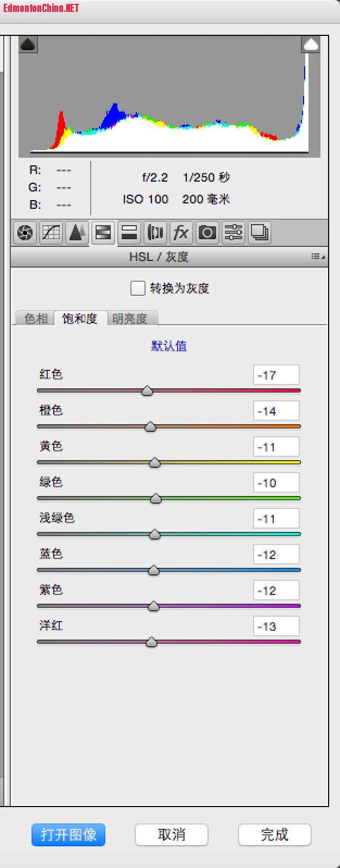Toggle the shadow clipping warning
Image resolution: width=340 pixels, height=868 pixels.
28,45
